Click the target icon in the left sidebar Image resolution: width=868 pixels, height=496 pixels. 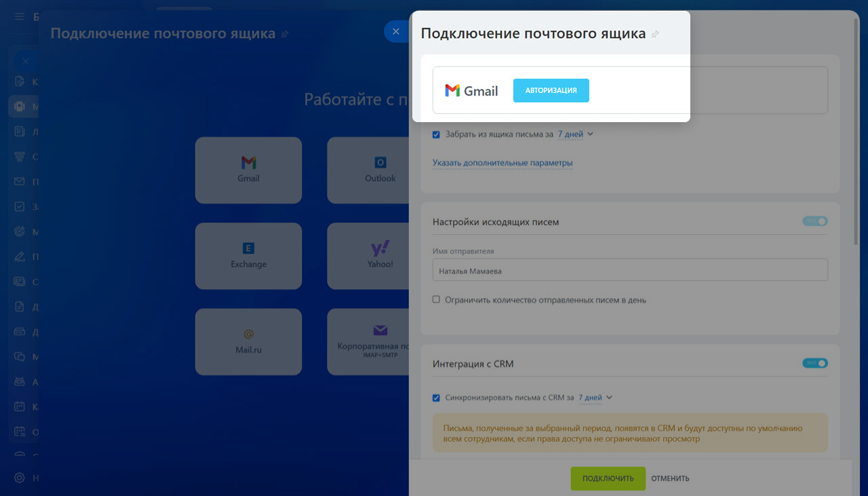[20, 231]
